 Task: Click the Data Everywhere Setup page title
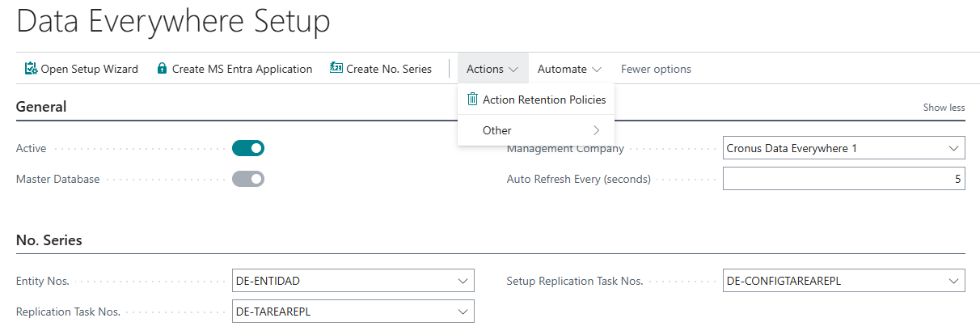pos(173,22)
